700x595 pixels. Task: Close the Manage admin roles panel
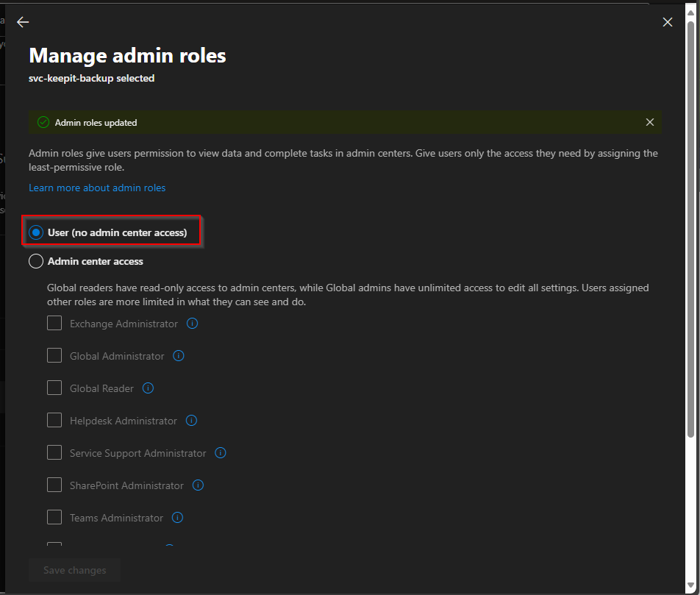pyautogui.click(x=667, y=22)
